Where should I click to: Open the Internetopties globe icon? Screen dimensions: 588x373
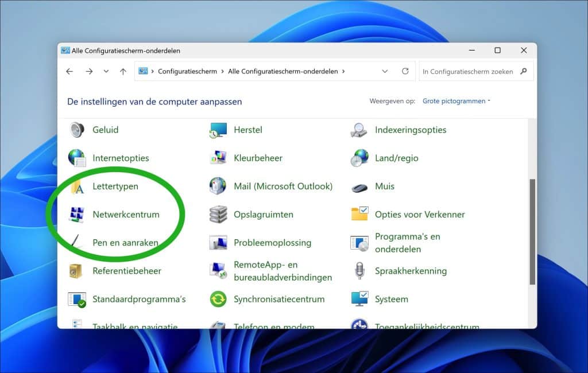tap(77, 158)
